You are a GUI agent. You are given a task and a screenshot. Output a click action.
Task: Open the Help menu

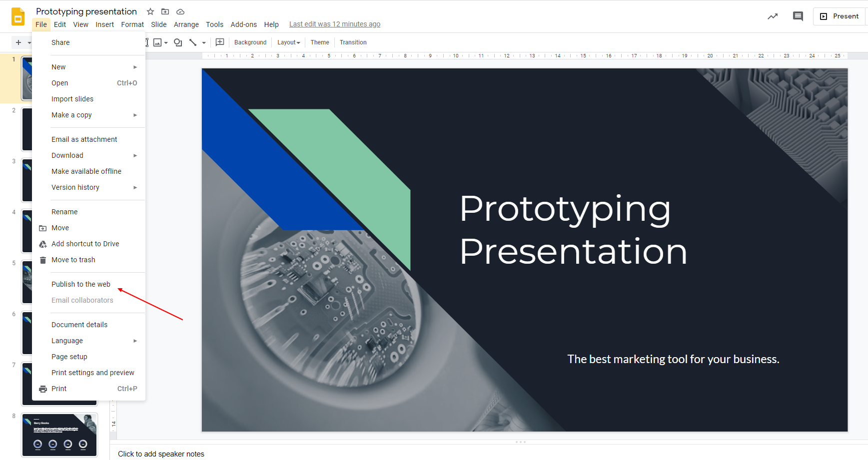click(x=271, y=24)
